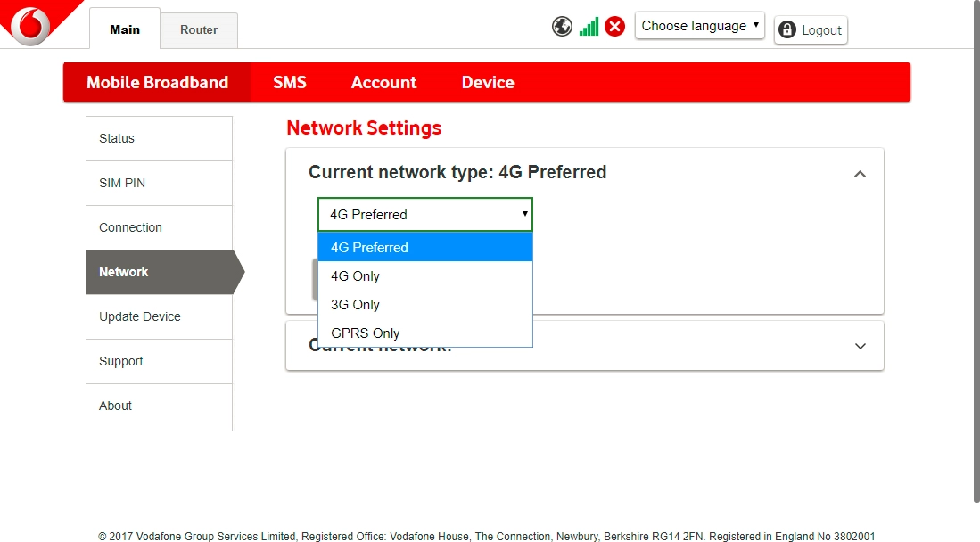Click the Vodafone logo icon
Image resolution: width=980 pixels, height=542 pixels.
point(31,24)
